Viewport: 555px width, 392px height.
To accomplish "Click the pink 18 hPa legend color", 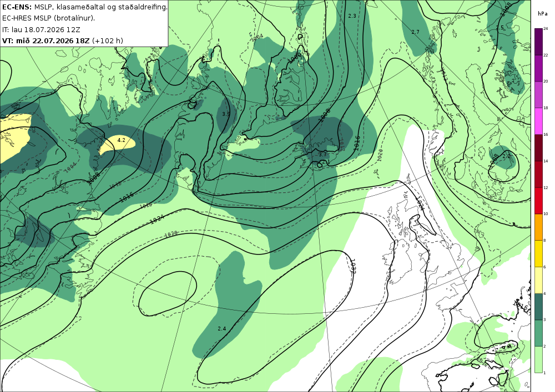I will tap(538, 121).
